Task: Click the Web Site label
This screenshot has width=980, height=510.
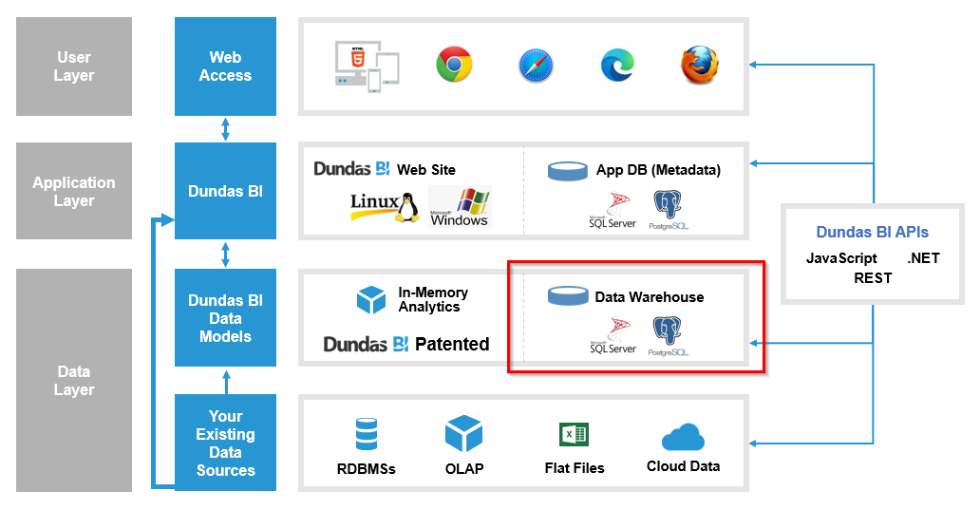Action: (x=426, y=170)
